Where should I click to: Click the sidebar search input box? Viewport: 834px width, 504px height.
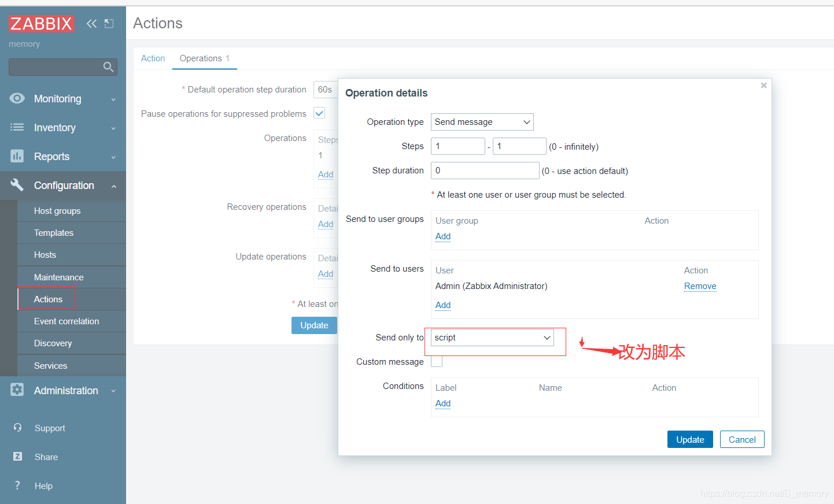(x=63, y=67)
